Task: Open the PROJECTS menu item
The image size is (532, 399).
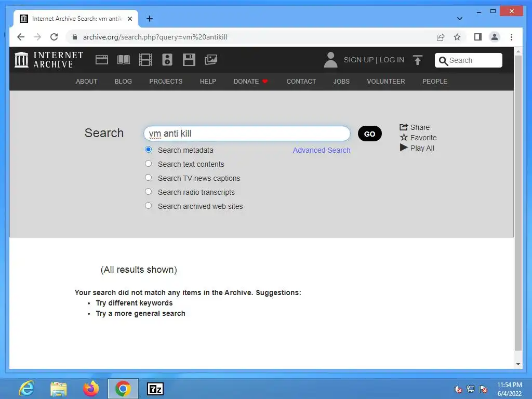Action: (166, 82)
